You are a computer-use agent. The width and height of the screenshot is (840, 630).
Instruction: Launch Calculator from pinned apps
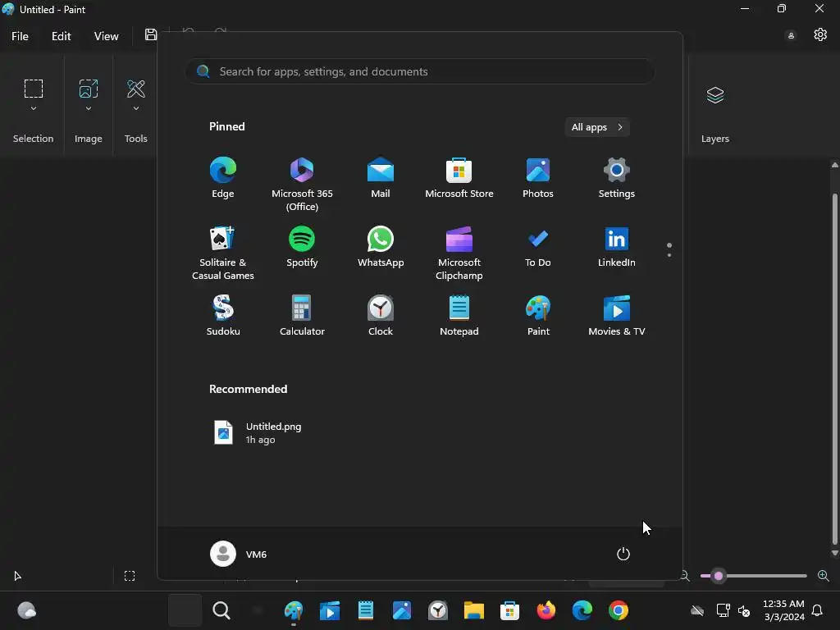302,316
